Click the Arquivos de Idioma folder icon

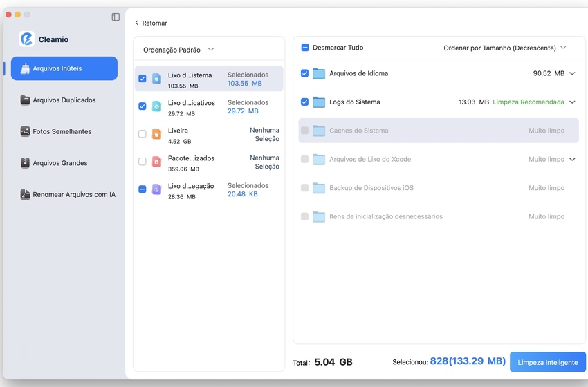319,73
